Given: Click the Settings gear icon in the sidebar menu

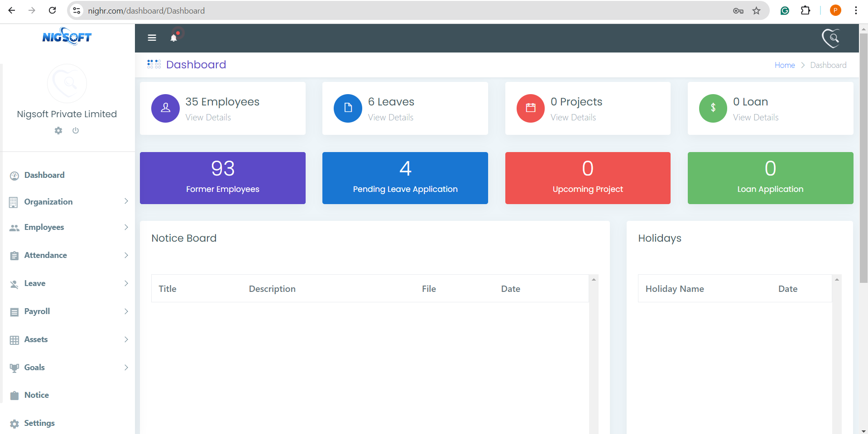Looking at the screenshot, I should 14,424.
